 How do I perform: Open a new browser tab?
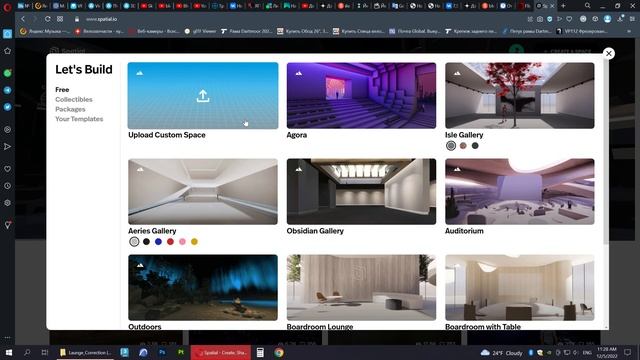click(x=563, y=6)
